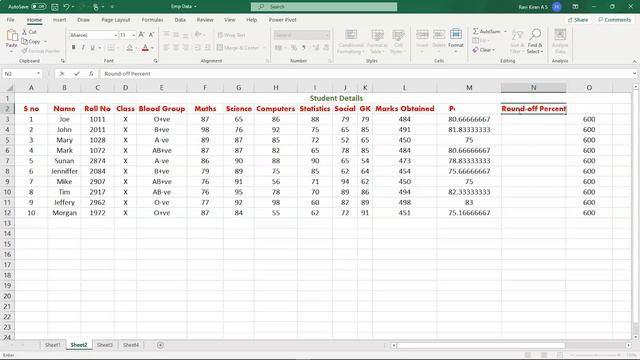Click the Select All corner triangle
640x360 pixels.
click(10, 88)
